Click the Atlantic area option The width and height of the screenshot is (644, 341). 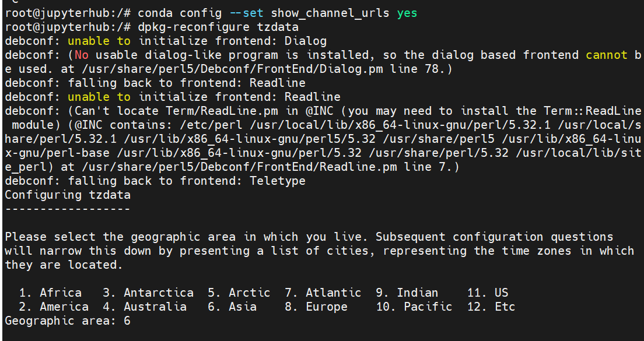coord(333,293)
